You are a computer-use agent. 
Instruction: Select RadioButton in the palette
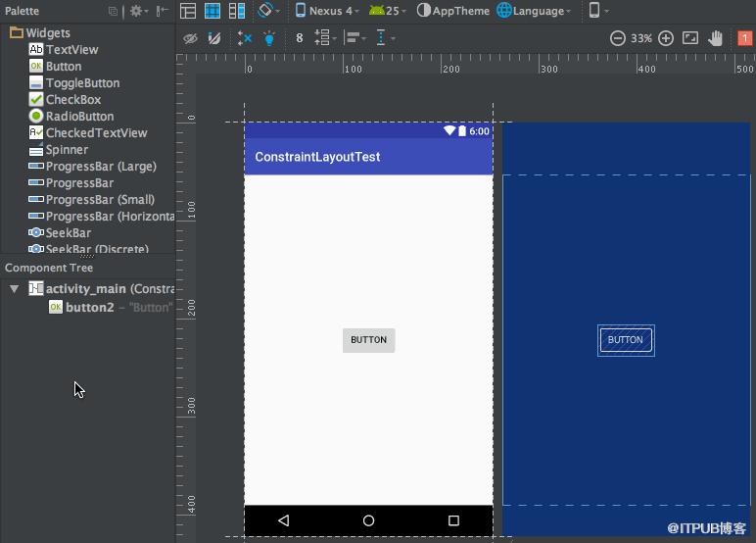71,117
